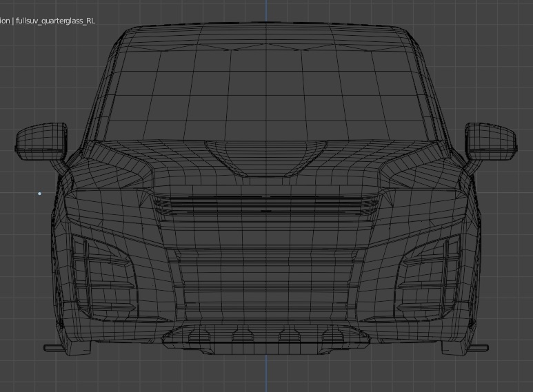Select the upper front grille bars
This screenshot has height=392, width=533.
(x=266, y=206)
